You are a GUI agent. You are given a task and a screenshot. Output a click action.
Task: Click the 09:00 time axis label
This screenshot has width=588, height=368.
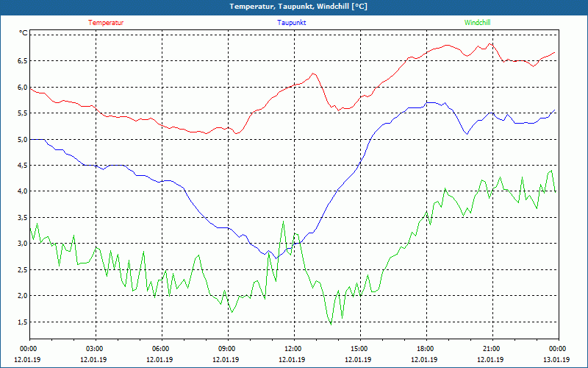228,349
